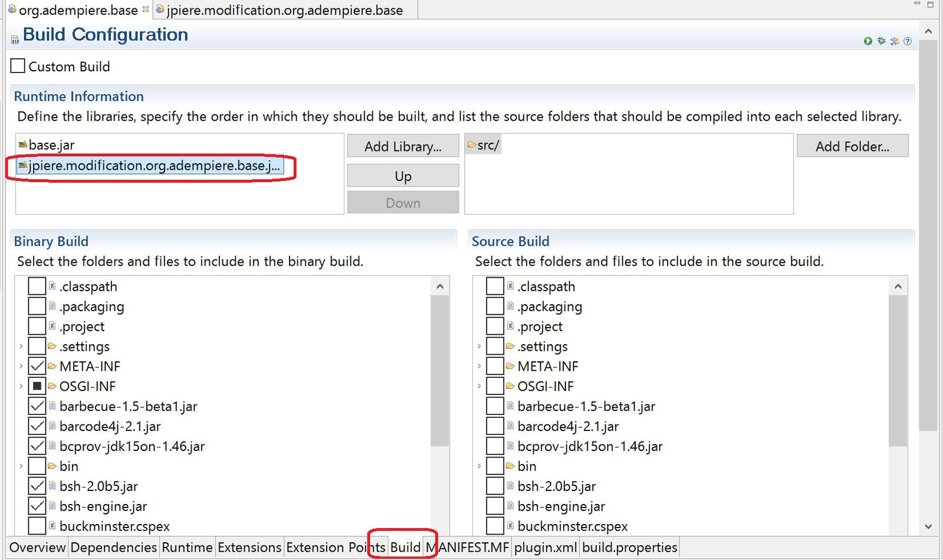Enable the Custom Build checkbox
943x560 pixels.
tap(18, 66)
